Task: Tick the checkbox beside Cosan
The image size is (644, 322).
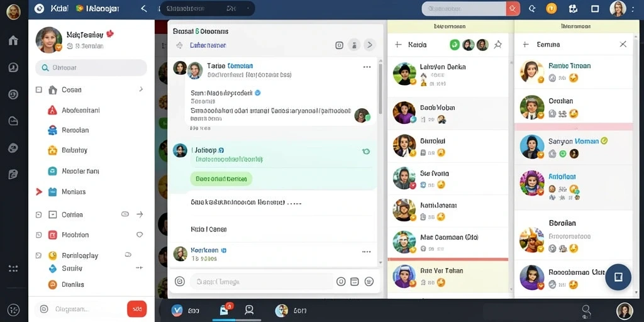Action: (39, 89)
